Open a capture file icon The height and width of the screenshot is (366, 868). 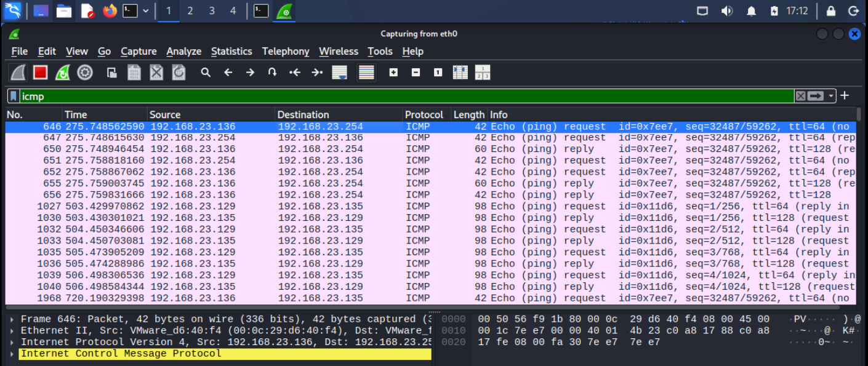[x=112, y=73]
